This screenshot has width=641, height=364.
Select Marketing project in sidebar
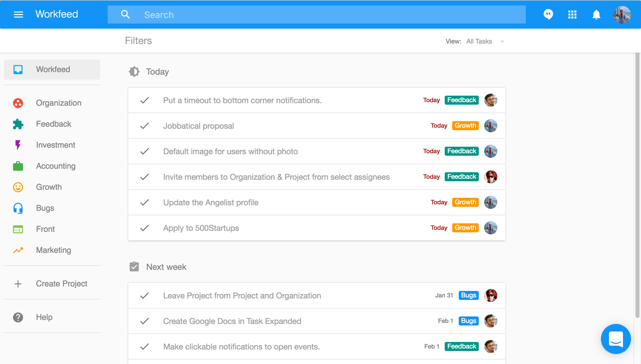coord(53,250)
